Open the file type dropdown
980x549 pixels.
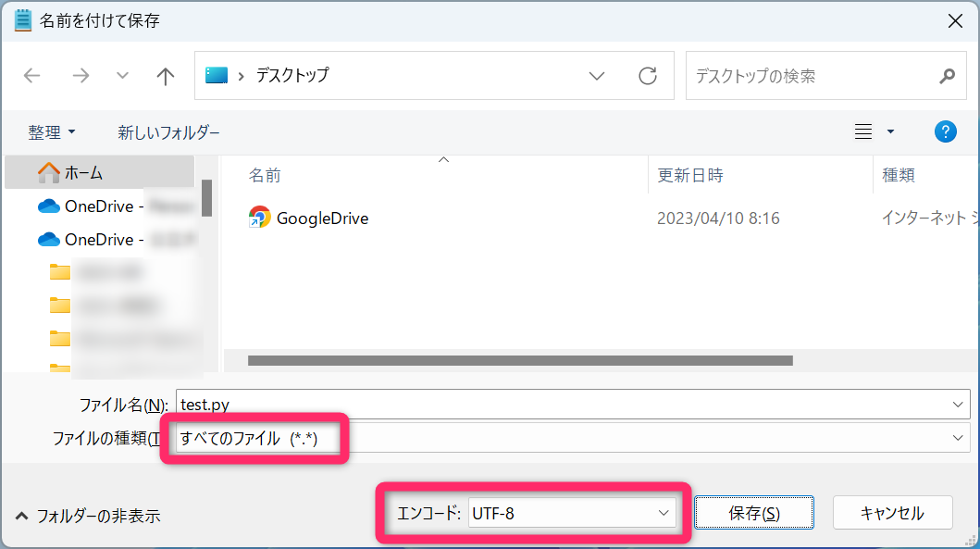[958, 438]
